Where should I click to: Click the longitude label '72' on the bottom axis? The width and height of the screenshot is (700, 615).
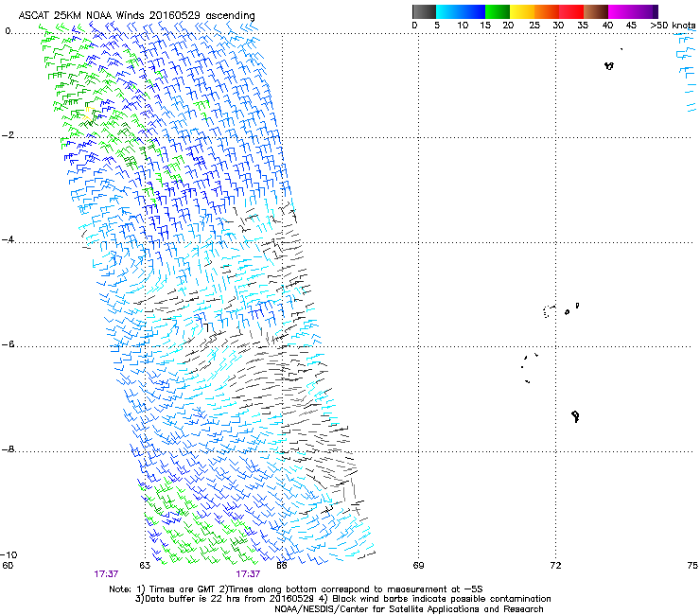(x=555, y=566)
